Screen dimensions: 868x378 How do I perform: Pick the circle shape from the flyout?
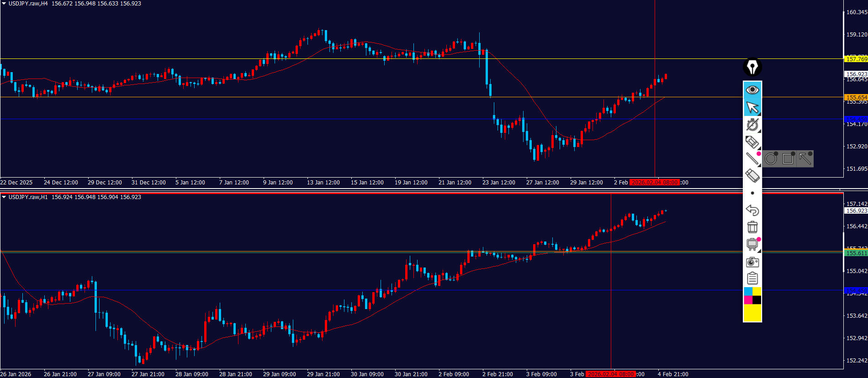771,159
